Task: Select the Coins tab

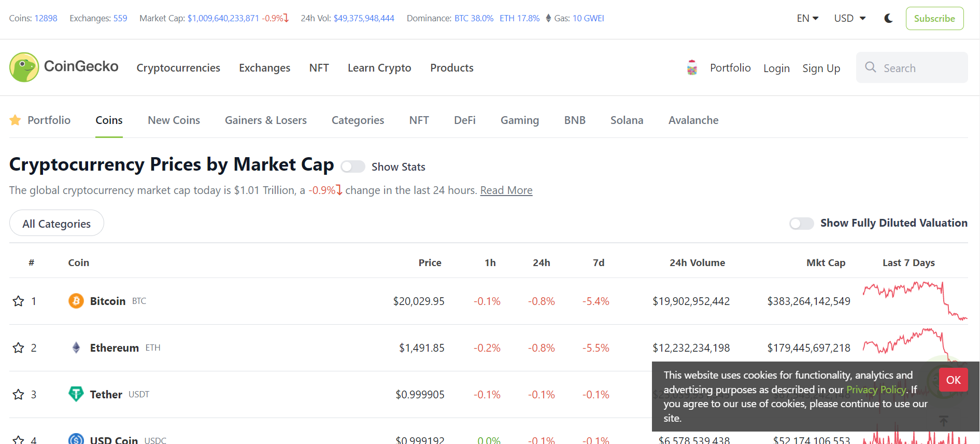Action: pos(109,120)
